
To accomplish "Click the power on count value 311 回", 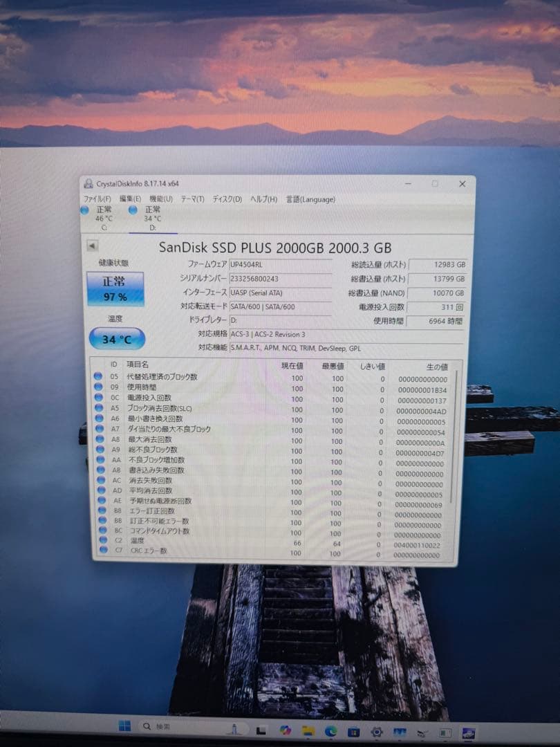I will click(436, 307).
